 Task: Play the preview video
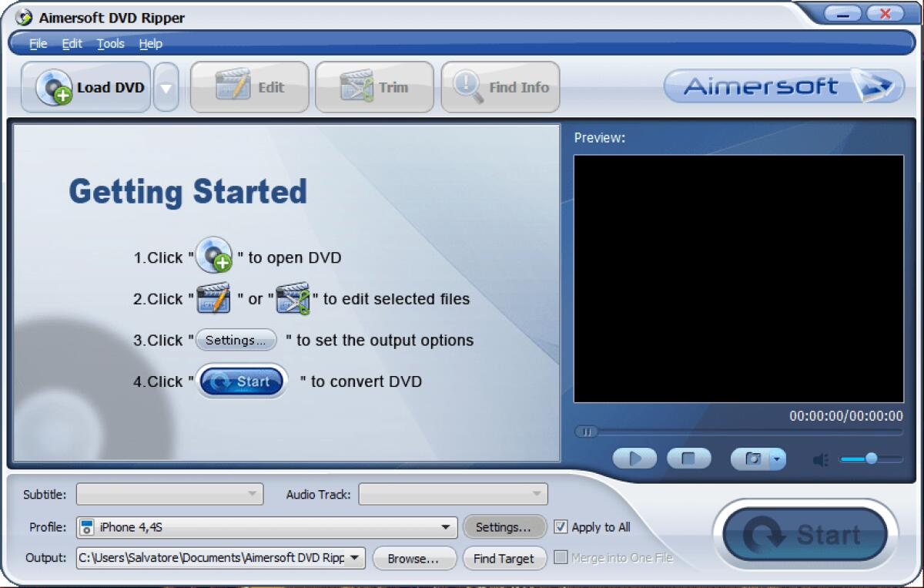pyautogui.click(x=634, y=458)
